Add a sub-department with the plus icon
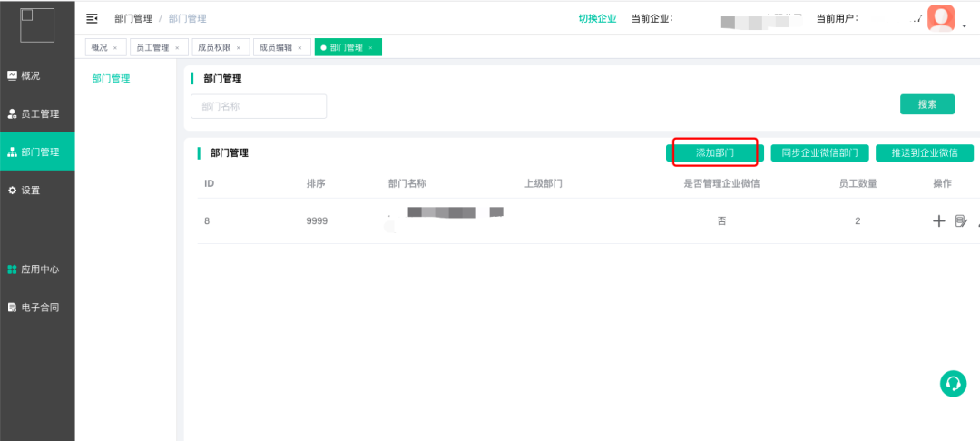The width and height of the screenshot is (980, 441). pyautogui.click(x=939, y=220)
